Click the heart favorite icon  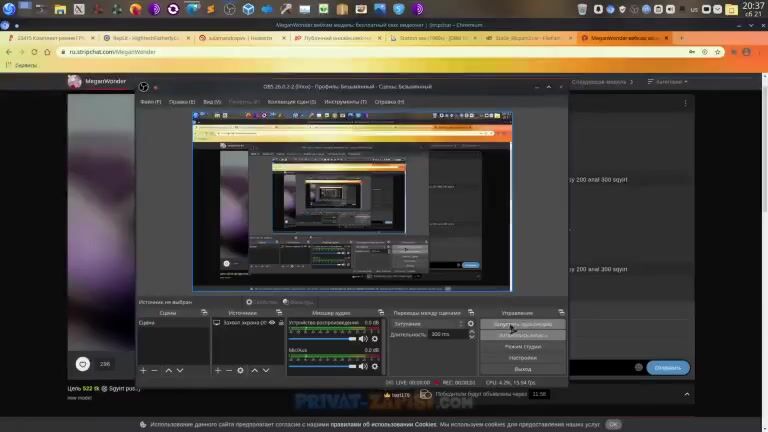pos(83,364)
